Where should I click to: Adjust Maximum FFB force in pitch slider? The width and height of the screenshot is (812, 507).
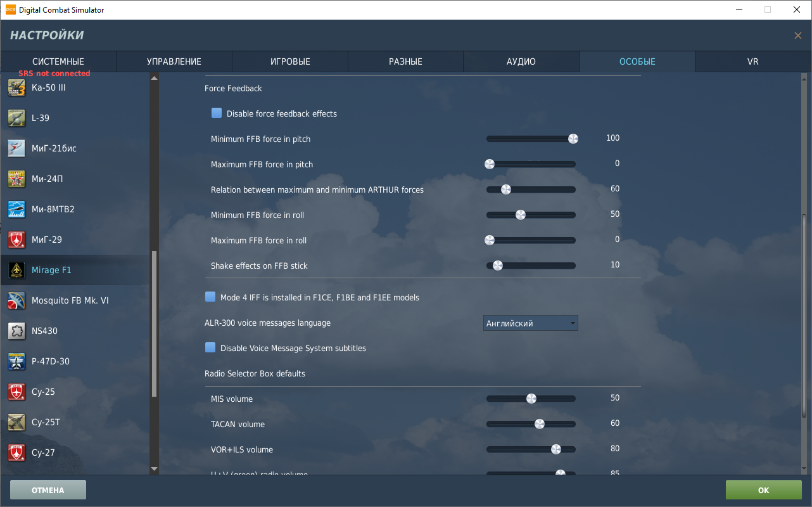pos(531,164)
